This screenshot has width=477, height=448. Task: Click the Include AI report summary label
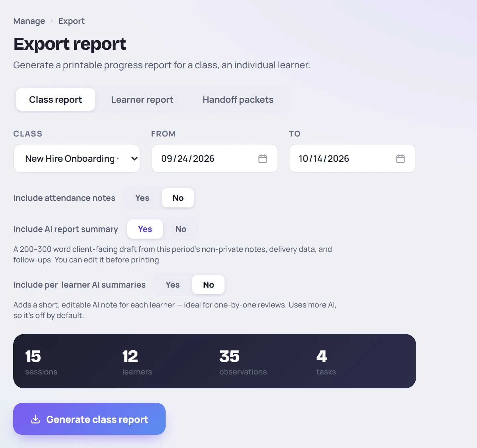tap(66, 229)
